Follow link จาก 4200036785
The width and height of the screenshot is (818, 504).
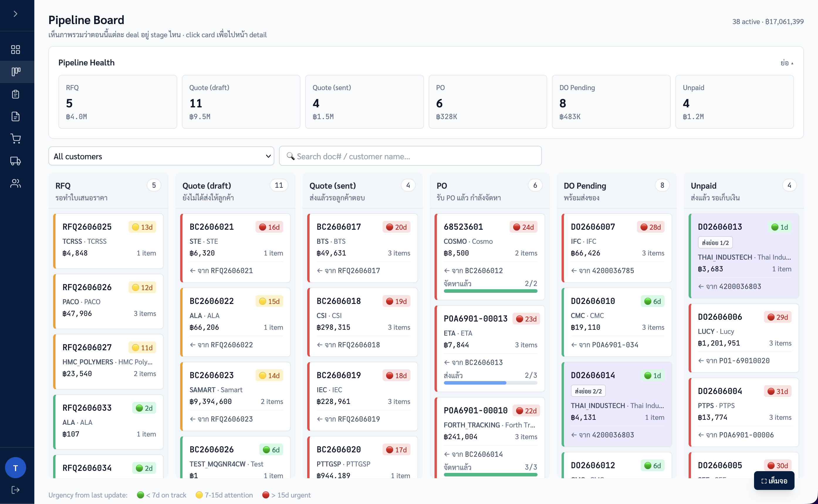602,271
